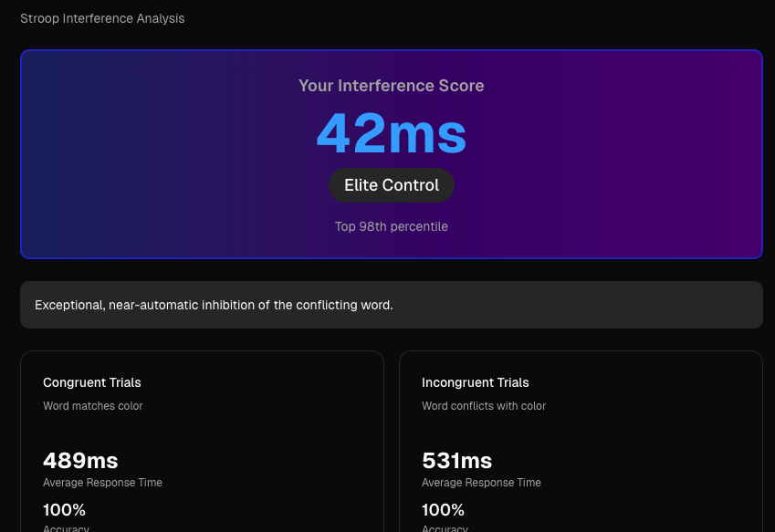Screen dimensions: 775x532
Task: Click Average Response Time under Incongruent Trials
Action: [481, 483]
